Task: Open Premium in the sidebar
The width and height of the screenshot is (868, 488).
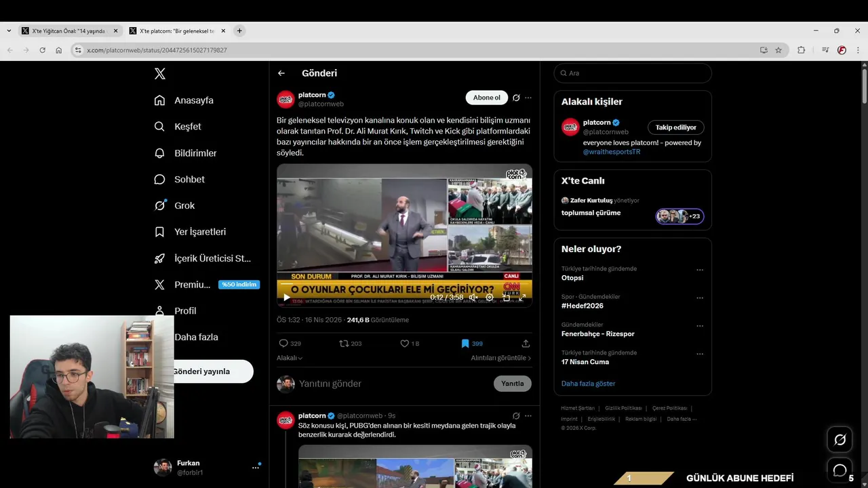Action: pos(207,285)
